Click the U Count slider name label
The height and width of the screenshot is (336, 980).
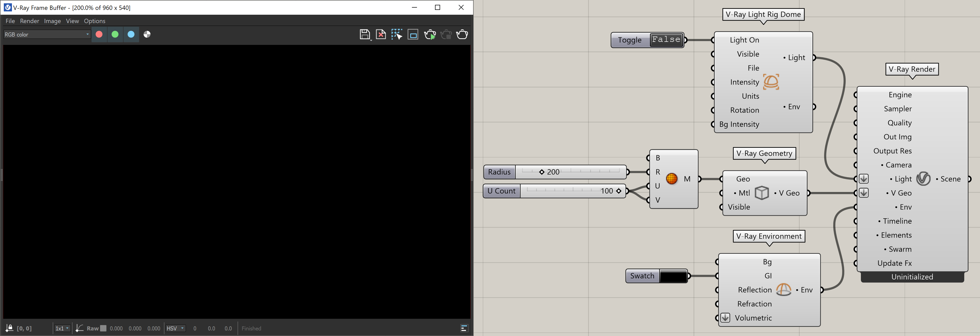tap(501, 191)
